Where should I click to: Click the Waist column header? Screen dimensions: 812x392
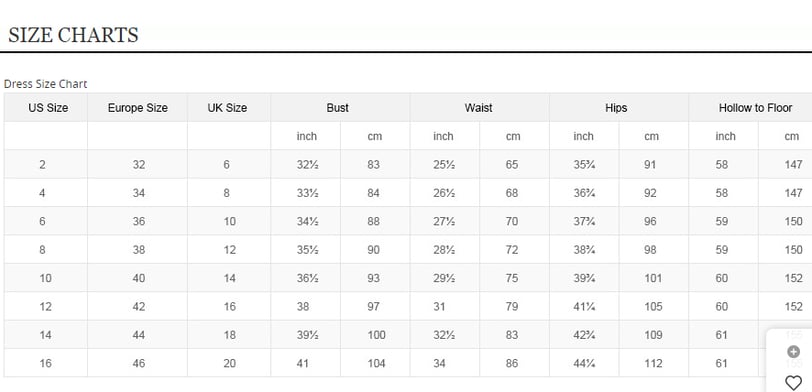pos(478,108)
